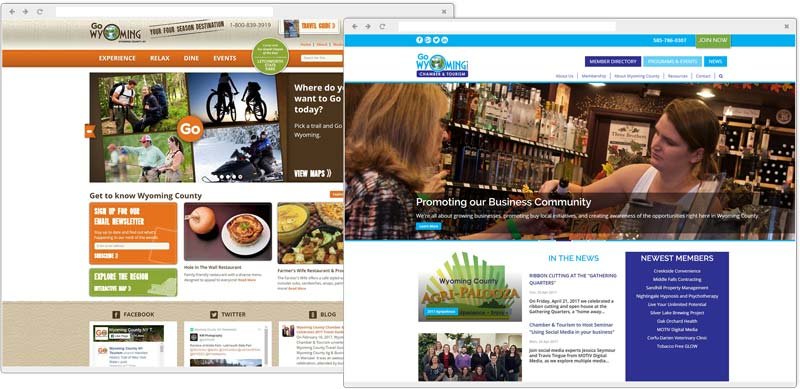
Task: Click INTERACTIVE MAP in the green Explore the Region box
Action: pyautogui.click(x=112, y=288)
